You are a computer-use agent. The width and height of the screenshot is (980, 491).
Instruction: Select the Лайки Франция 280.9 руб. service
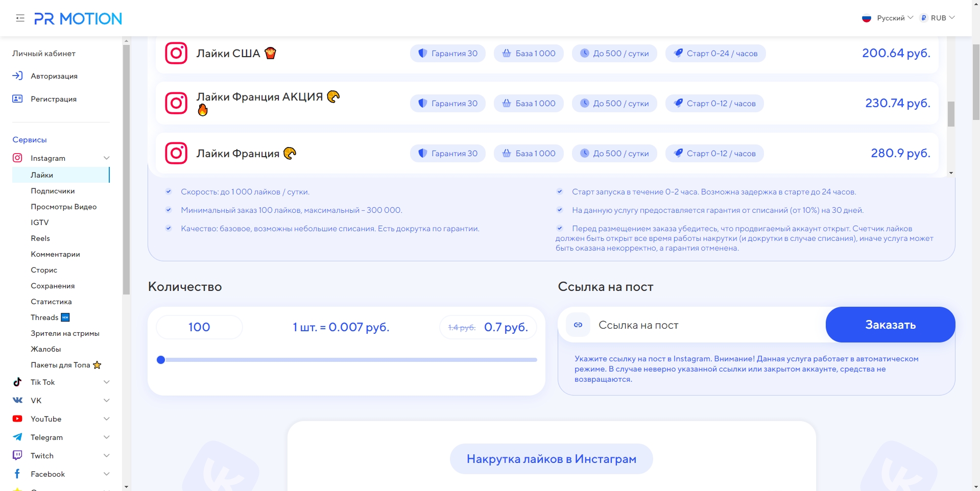547,153
